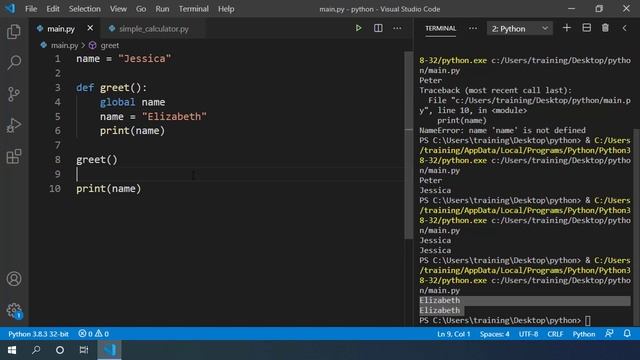Click the global keyword on line 4
The height and width of the screenshot is (360, 640).
[118, 102]
